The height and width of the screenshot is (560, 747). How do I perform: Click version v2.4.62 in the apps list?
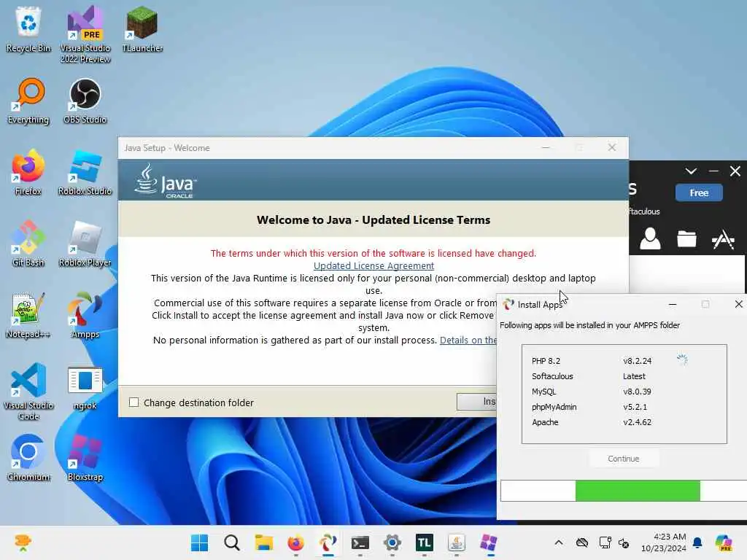pyautogui.click(x=637, y=422)
